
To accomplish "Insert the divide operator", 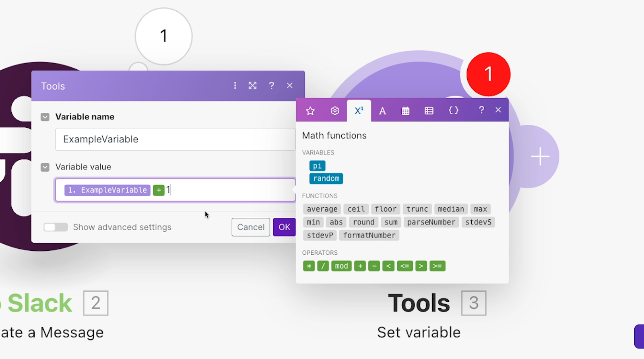I will coord(323,266).
